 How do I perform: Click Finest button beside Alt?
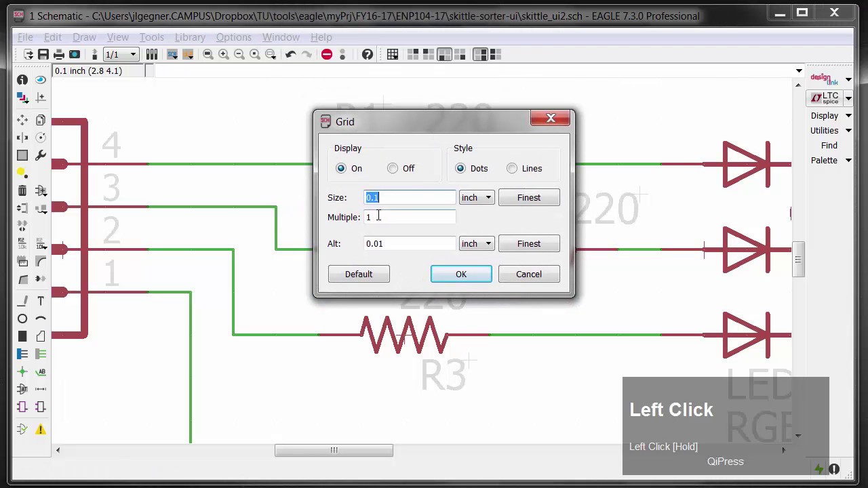(529, 243)
